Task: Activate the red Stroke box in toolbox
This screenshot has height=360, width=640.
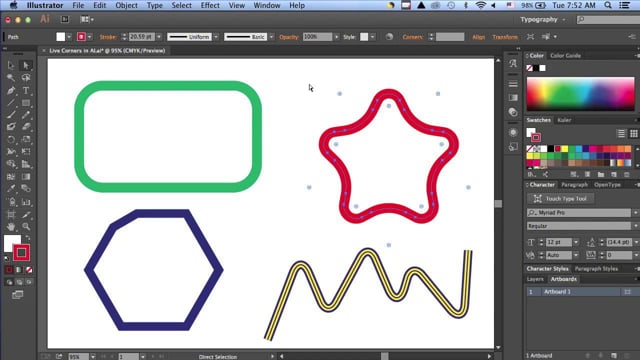Action: pyautogui.click(x=22, y=253)
